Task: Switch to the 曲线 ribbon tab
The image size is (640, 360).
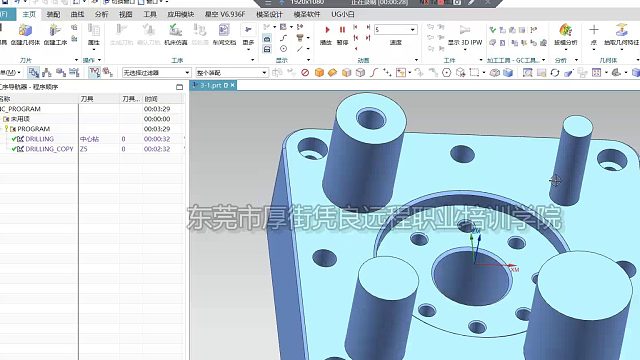Action: (77, 14)
